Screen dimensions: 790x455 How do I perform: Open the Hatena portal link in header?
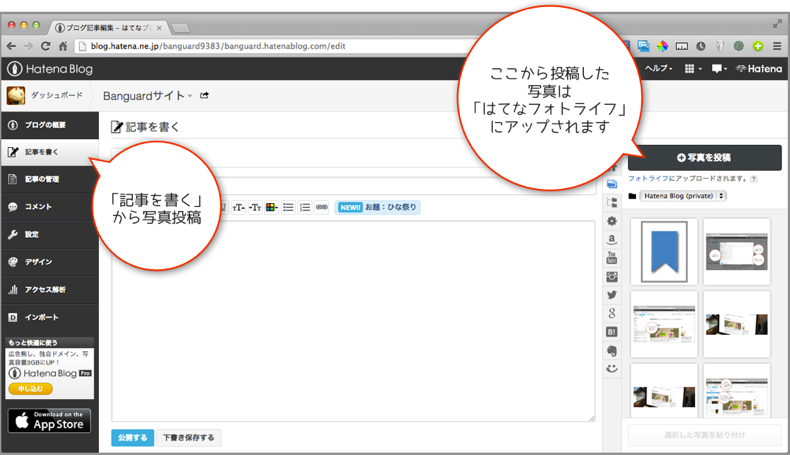[759, 69]
